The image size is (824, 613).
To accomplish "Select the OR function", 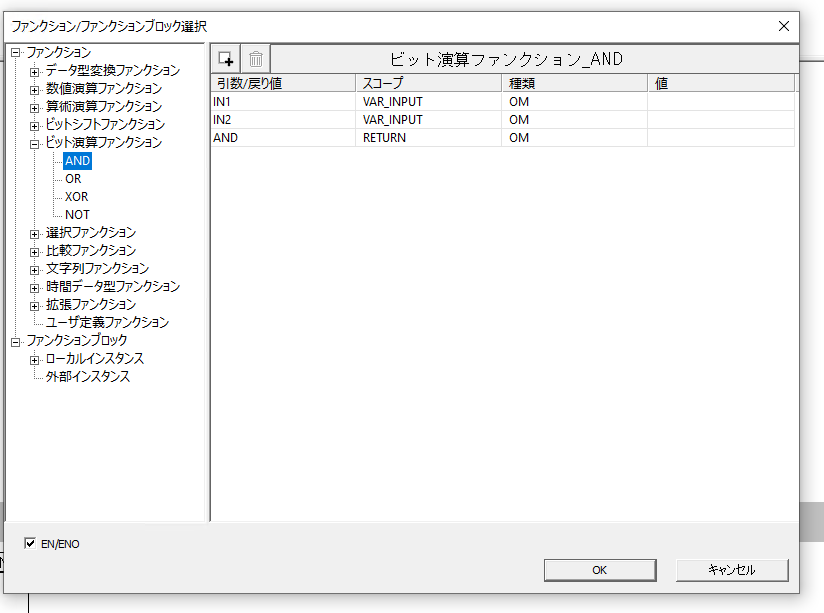I will click(73, 179).
